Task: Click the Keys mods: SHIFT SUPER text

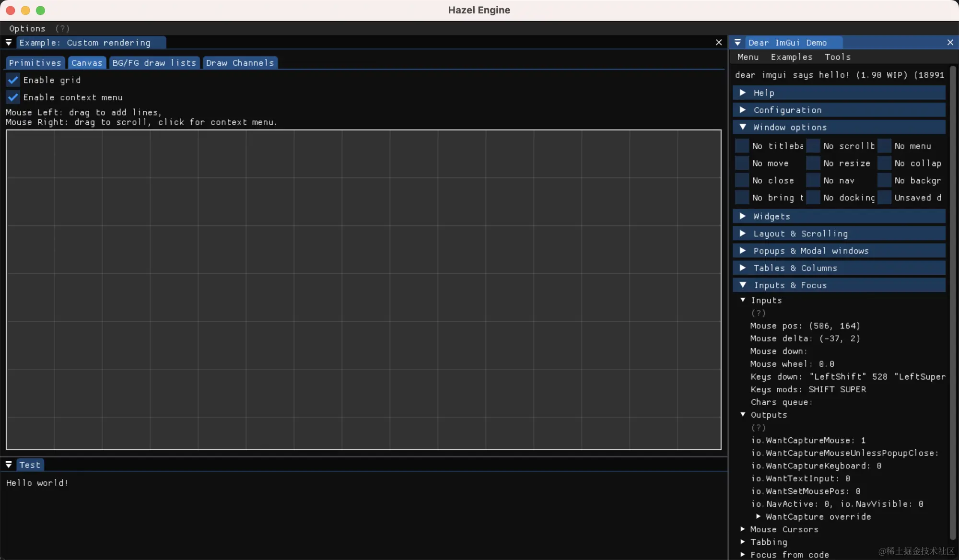Action: pyautogui.click(x=808, y=389)
